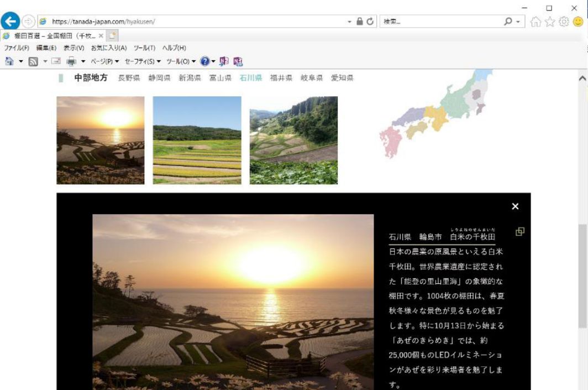Image resolution: width=588 pixels, height=390 pixels.
Task: Open the ページ(P) dropdown menu
Action: (104, 61)
